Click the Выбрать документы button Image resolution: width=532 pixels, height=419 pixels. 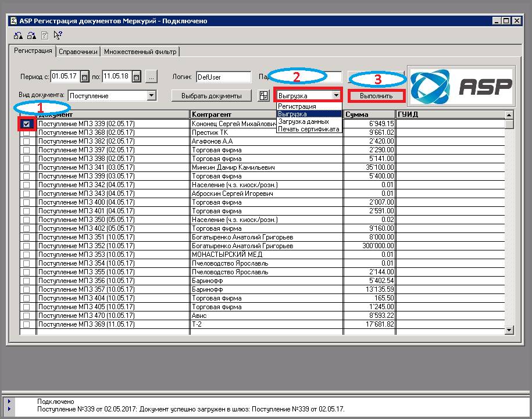point(212,95)
